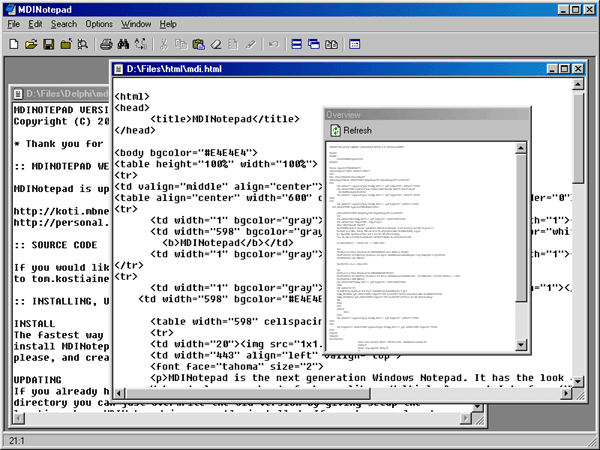Image resolution: width=600 pixels, height=450 pixels.
Task: Tile windows horizontally with the toolbar icon
Action: 297,44
